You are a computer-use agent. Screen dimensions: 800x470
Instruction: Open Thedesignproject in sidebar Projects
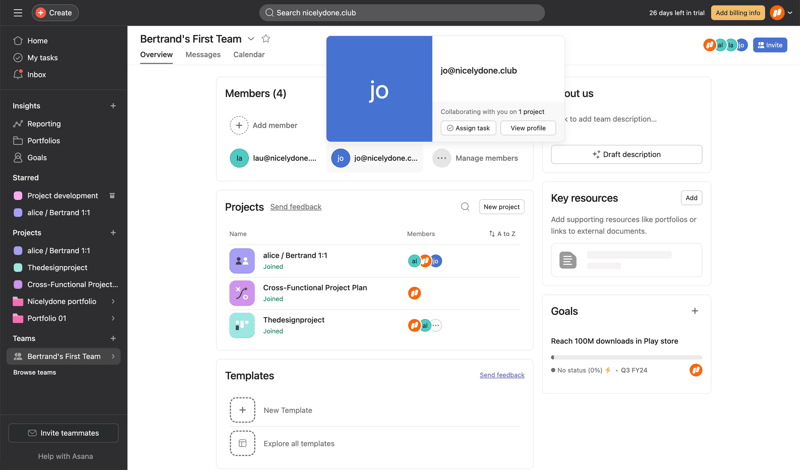(x=57, y=267)
